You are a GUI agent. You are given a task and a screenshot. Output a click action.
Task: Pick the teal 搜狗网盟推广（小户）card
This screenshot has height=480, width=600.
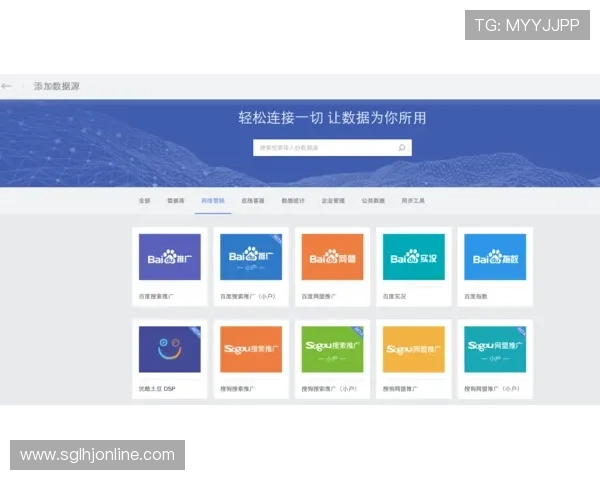pyautogui.click(x=495, y=359)
